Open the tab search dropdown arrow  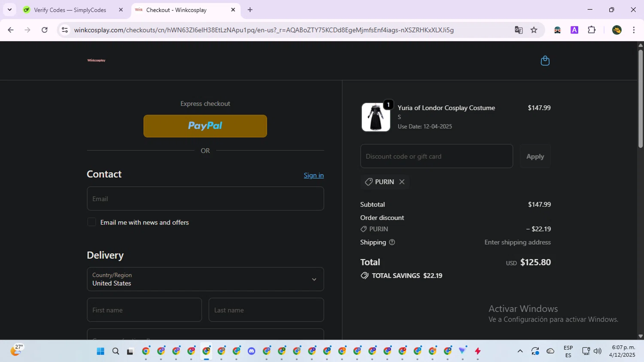tap(9, 10)
